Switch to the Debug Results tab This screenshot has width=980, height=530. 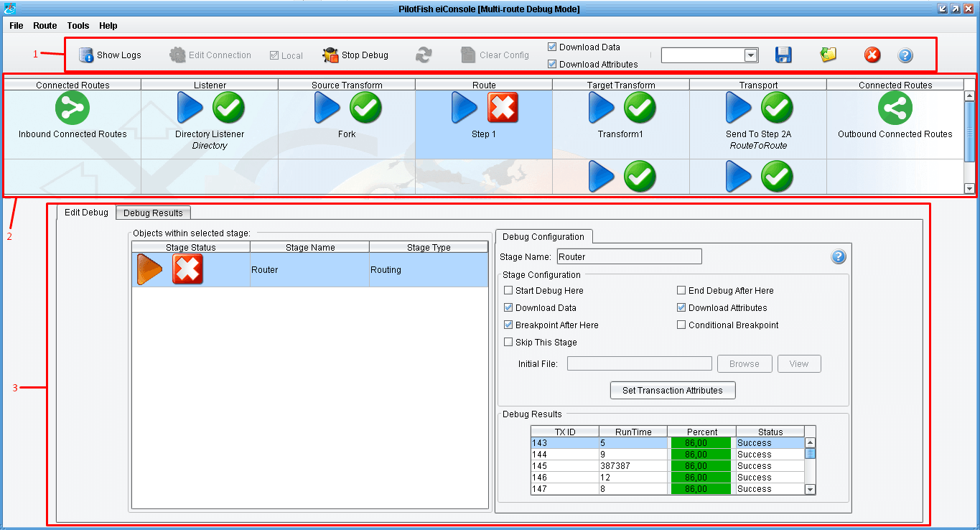[153, 213]
